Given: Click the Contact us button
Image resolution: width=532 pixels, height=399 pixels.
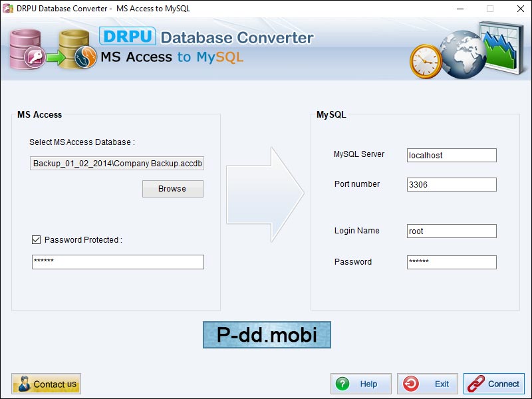Looking at the screenshot, I should click(46, 384).
